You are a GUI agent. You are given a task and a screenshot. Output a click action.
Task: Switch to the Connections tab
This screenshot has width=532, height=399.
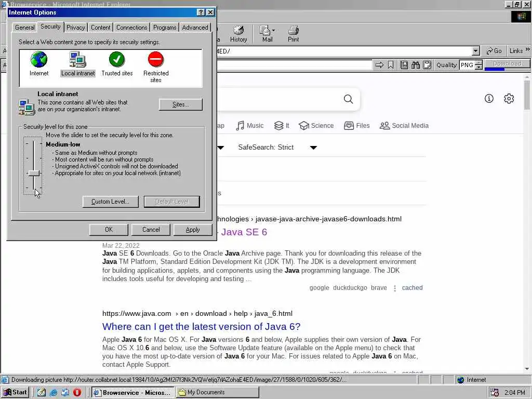(x=131, y=28)
